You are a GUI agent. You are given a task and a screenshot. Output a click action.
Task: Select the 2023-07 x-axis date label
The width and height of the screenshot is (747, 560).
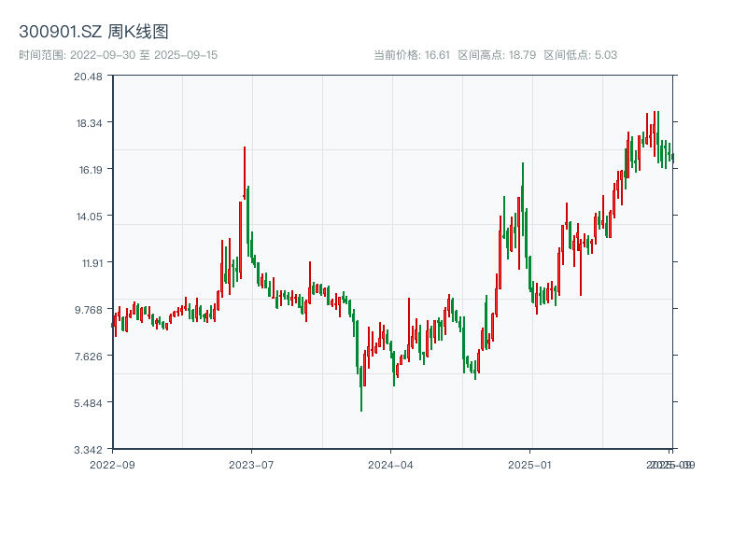coord(251,464)
